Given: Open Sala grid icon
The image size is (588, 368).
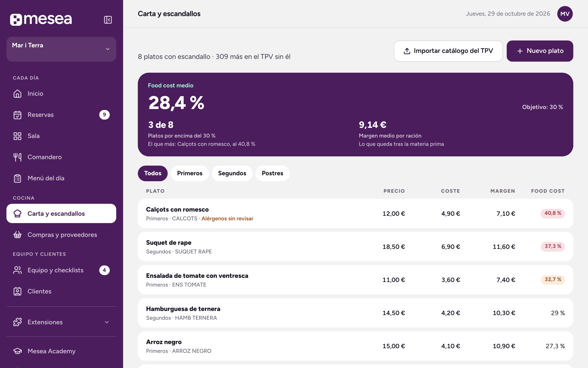Looking at the screenshot, I should [x=17, y=136].
